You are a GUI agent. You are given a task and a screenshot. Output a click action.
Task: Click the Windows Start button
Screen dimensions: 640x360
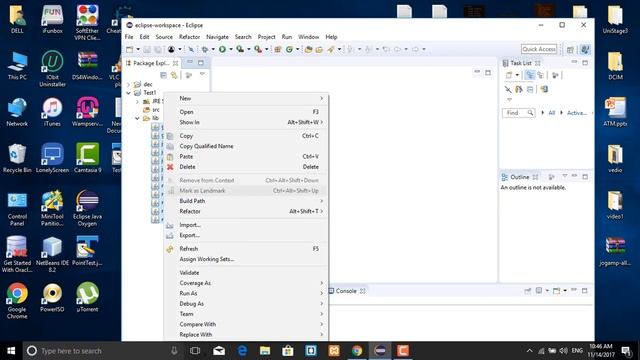coord(11,351)
